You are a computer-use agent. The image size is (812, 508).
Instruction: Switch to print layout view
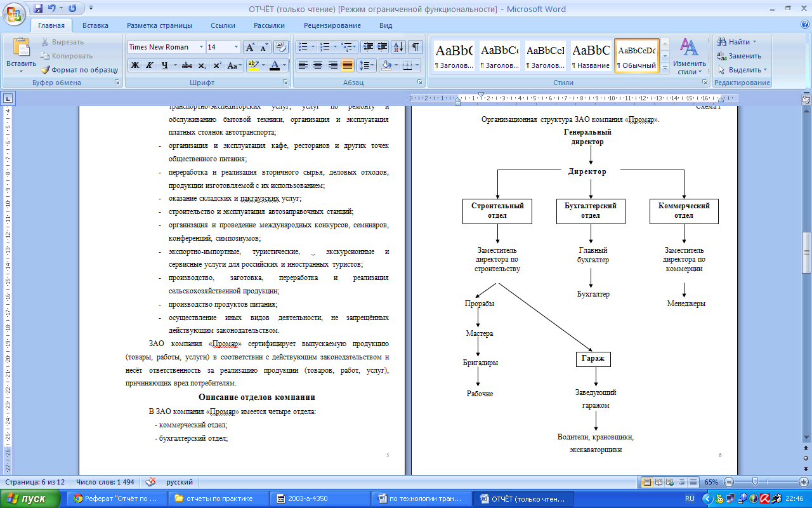point(646,482)
